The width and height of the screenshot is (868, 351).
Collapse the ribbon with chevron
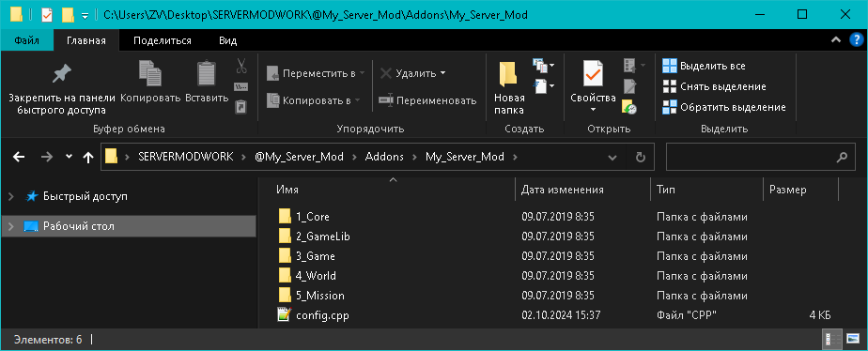click(836, 39)
